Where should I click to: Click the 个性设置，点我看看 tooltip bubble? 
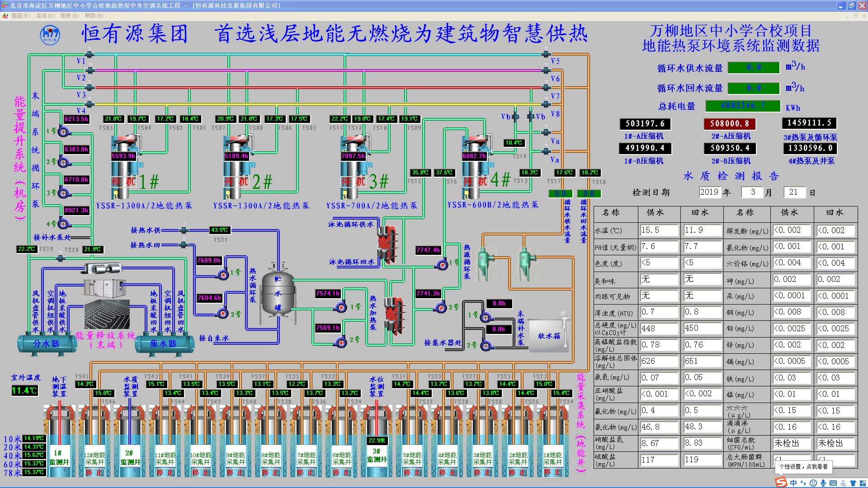(x=803, y=467)
